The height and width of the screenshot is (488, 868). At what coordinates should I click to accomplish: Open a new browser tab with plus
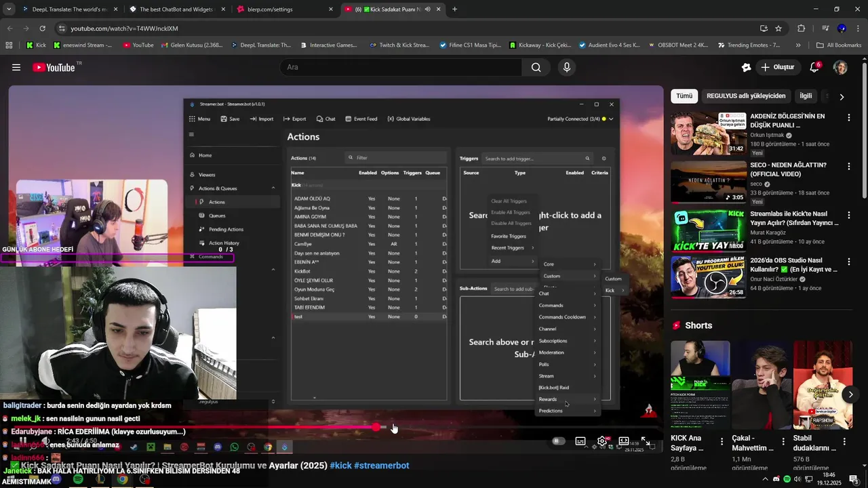pyautogui.click(x=454, y=9)
